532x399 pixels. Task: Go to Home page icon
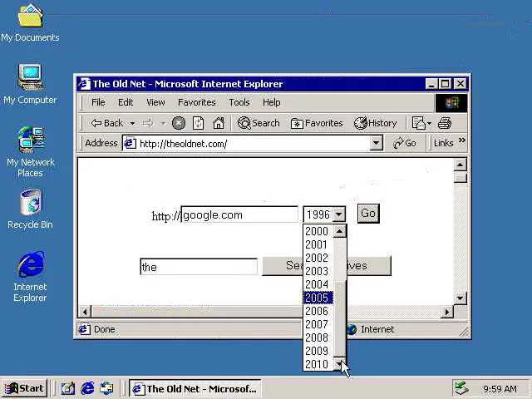point(218,123)
